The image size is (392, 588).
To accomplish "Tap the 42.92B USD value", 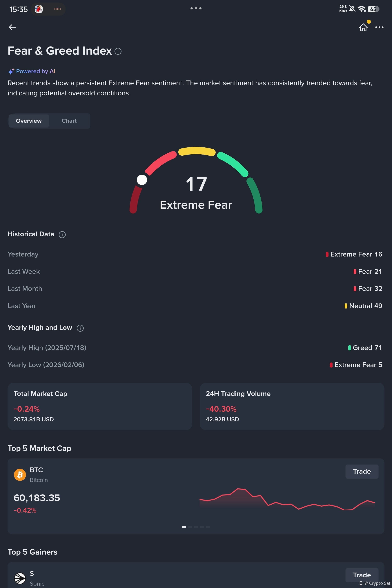I will tap(222, 419).
